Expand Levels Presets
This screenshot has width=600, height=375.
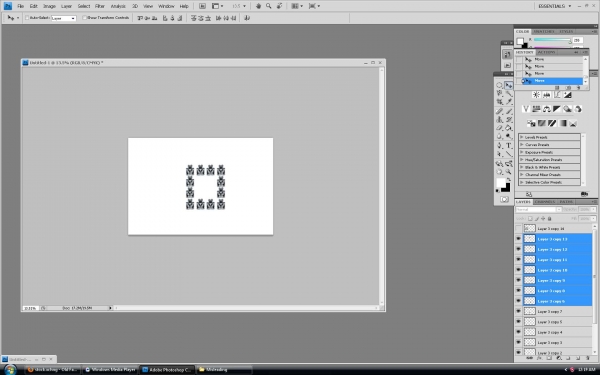pos(521,137)
